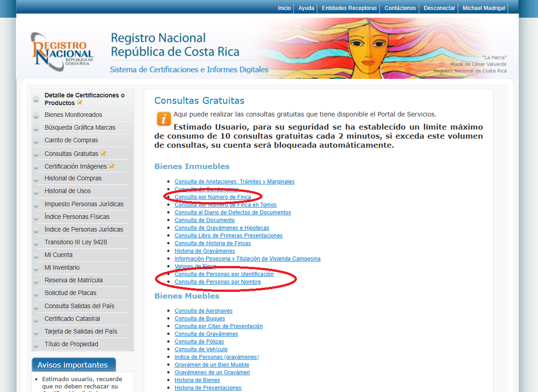Select Transitorio III Ley 9428

pyautogui.click(x=76, y=242)
